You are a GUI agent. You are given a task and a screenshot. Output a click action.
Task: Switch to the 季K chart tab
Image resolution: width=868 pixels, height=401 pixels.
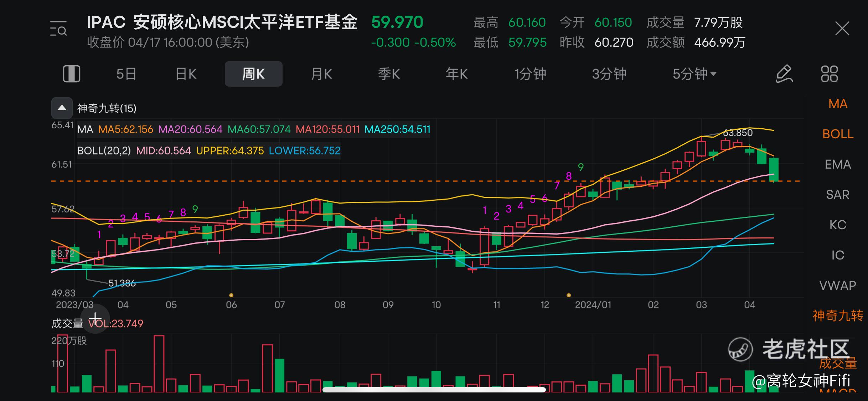click(389, 74)
